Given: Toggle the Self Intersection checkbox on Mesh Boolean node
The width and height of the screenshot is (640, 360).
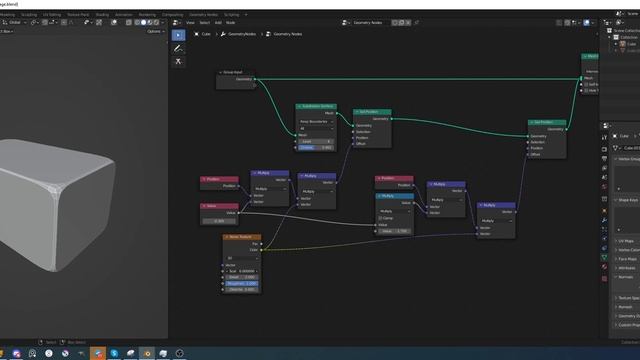Looking at the screenshot, I should pos(586,84).
